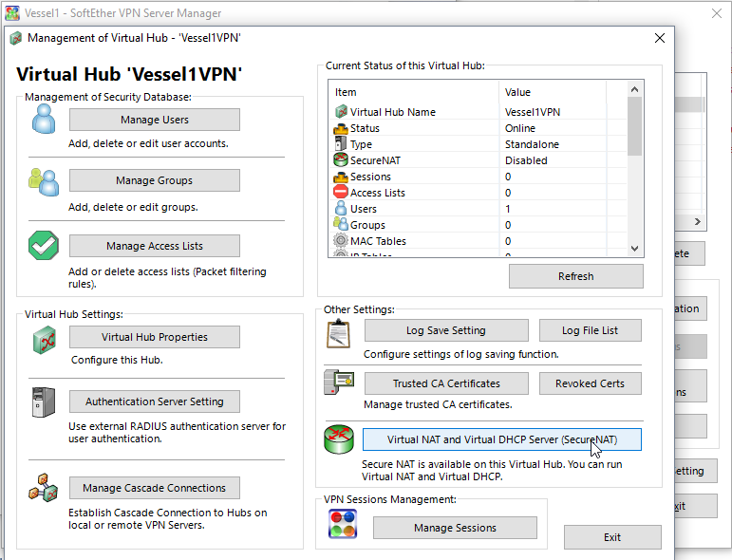The width and height of the screenshot is (732, 560).
Task: Open Manage Users
Action: tap(155, 120)
